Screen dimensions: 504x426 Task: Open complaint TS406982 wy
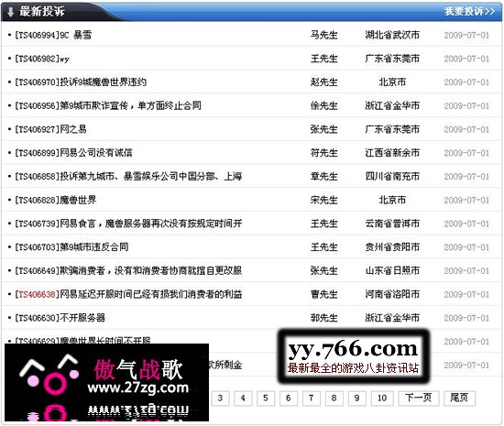[42, 59]
